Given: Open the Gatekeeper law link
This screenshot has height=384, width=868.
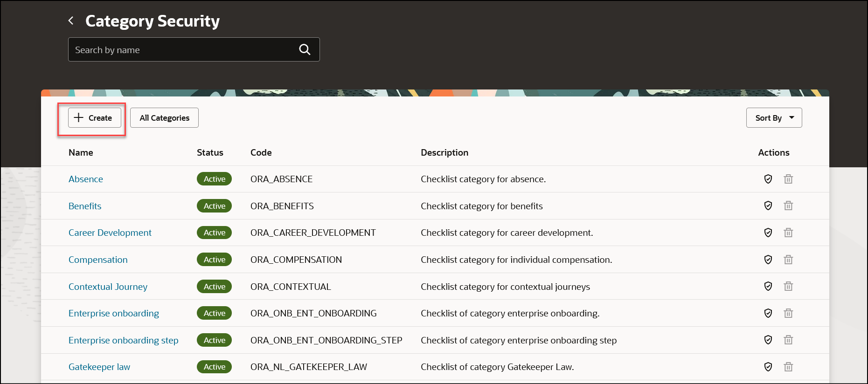Looking at the screenshot, I should [99, 367].
